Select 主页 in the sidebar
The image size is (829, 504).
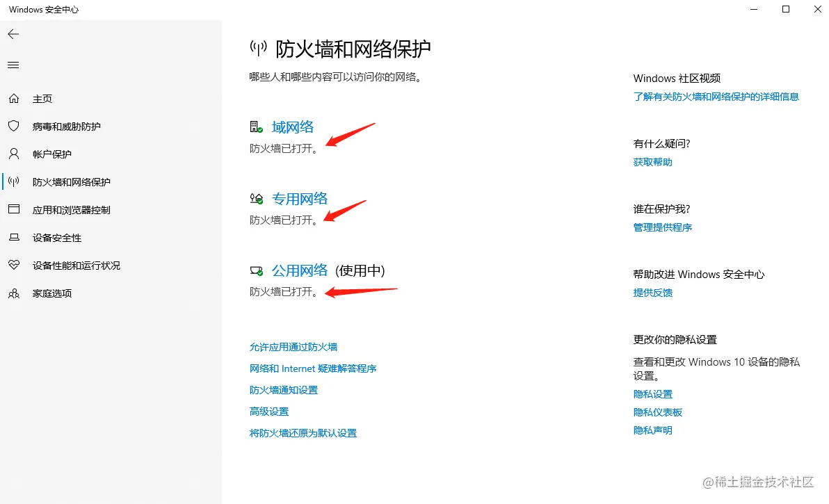click(x=42, y=99)
